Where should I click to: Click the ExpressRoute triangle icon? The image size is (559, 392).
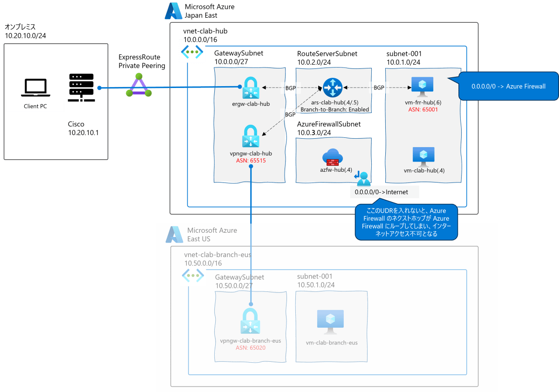[139, 86]
